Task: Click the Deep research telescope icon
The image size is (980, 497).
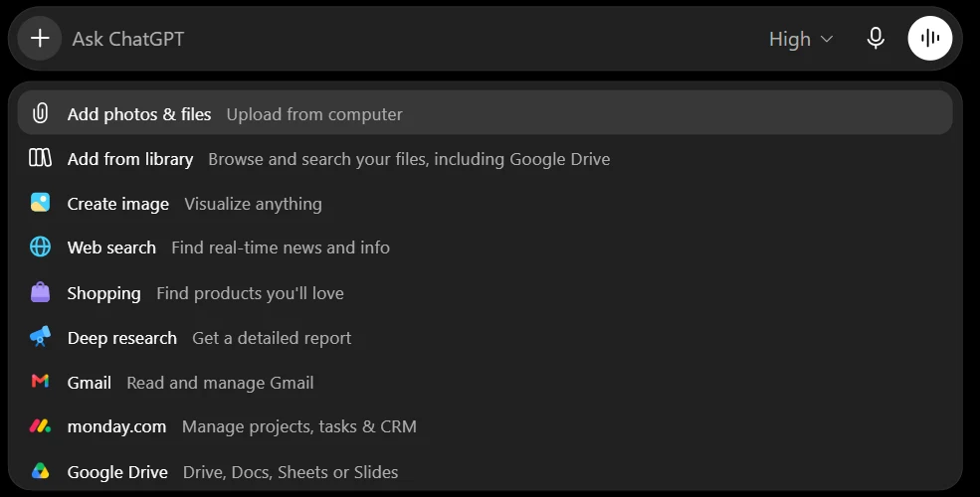Action: click(x=40, y=337)
